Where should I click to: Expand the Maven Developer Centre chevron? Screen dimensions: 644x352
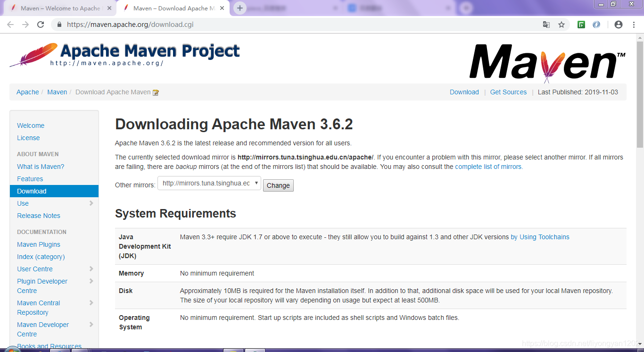(91, 325)
